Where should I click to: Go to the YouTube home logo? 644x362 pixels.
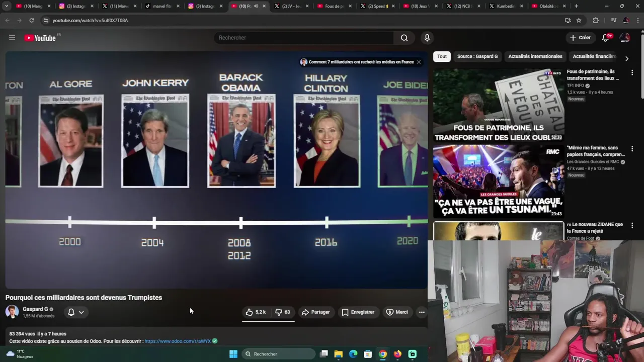click(x=40, y=38)
